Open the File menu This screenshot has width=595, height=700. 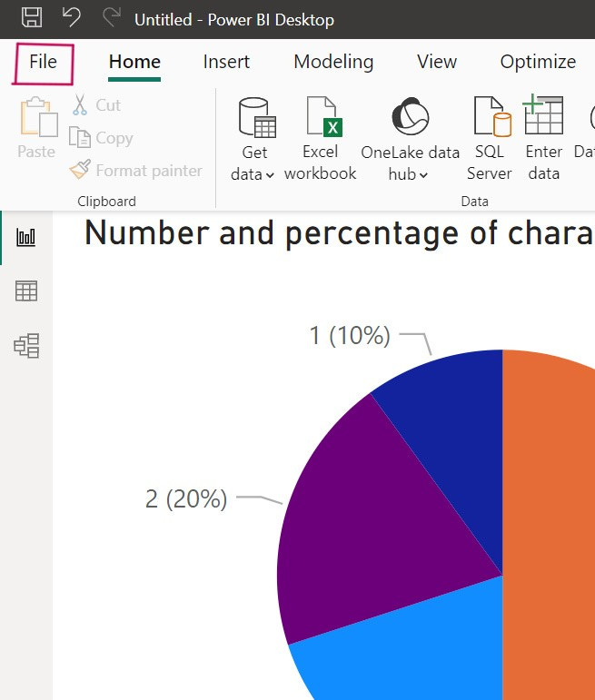click(x=43, y=62)
